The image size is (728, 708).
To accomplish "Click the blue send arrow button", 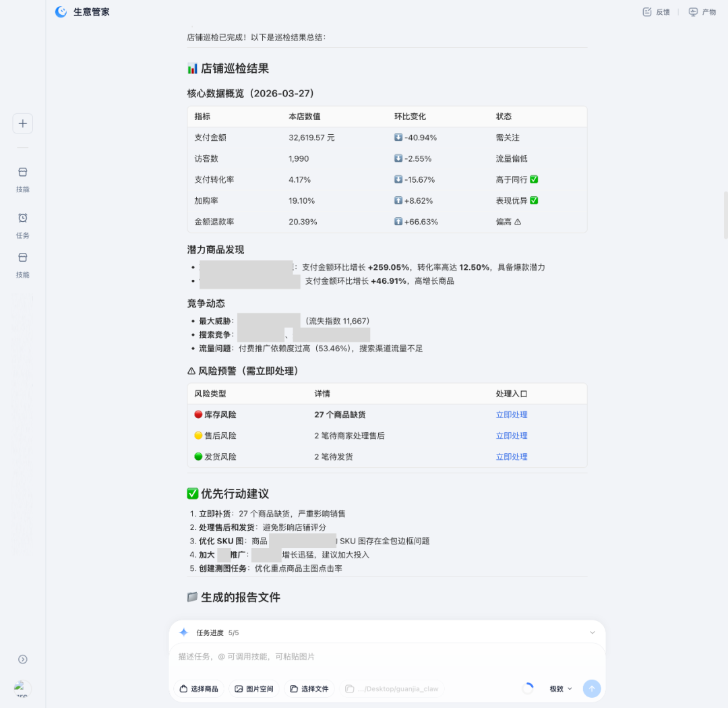I will click(x=592, y=688).
